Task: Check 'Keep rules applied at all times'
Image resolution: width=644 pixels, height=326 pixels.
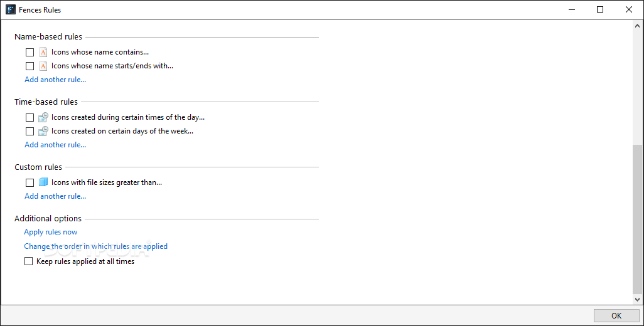Action: [x=28, y=261]
